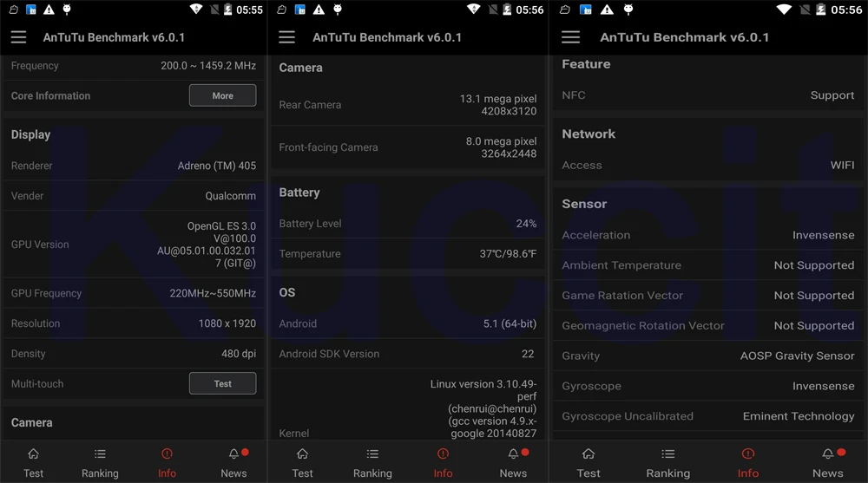Tap Info icon in right screen
The height and width of the screenshot is (483, 868).
pos(748,454)
